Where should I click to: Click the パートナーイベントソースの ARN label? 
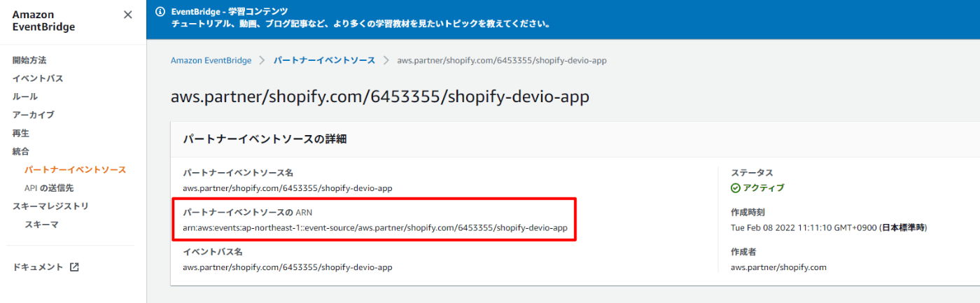tap(248, 212)
